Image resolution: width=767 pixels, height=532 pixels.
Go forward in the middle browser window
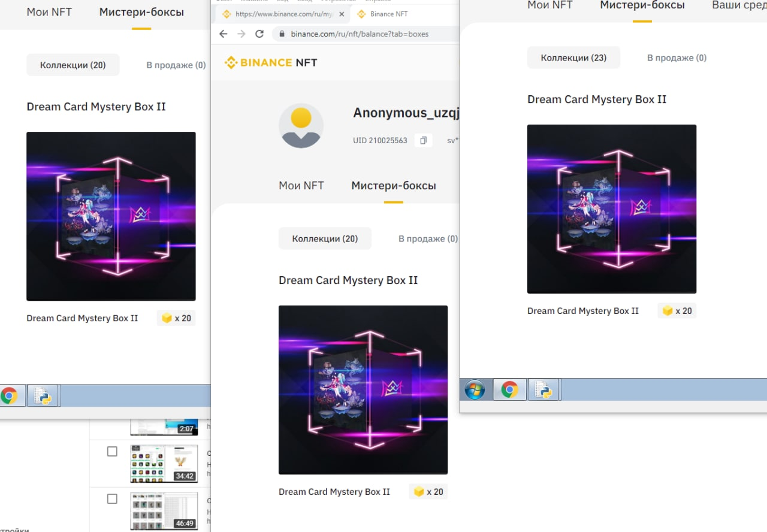(241, 34)
